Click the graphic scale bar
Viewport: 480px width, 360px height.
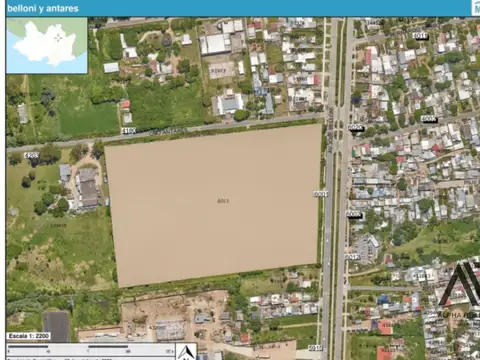91,349
